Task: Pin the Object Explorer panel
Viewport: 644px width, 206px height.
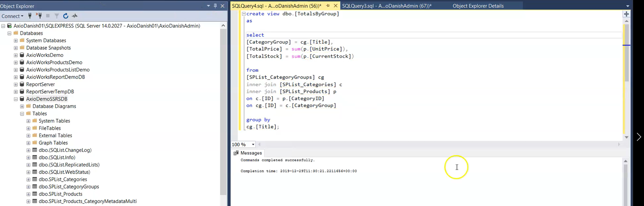Action: pos(215,6)
